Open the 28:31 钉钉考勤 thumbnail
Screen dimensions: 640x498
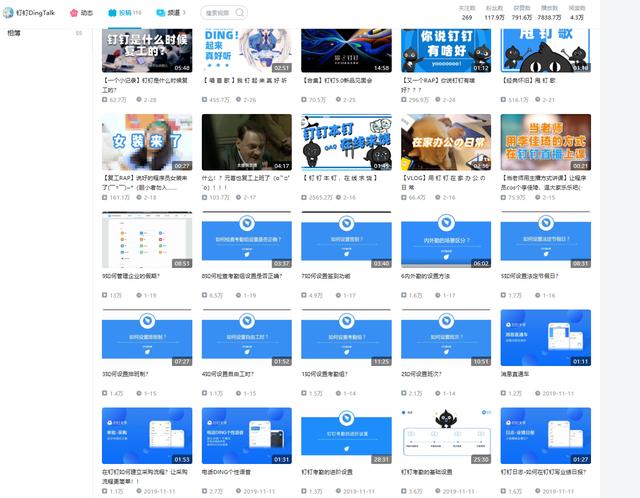(x=346, y=436)
